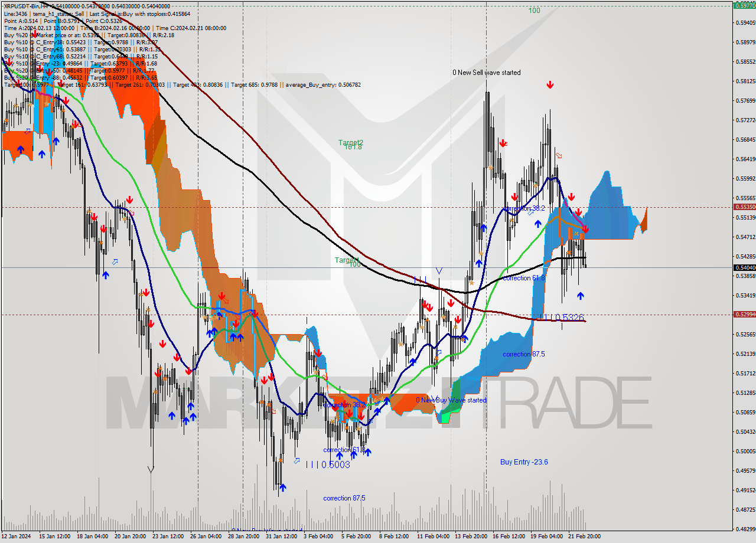This screenshot has height=543, width=756.
Task: Click the '19 Feb 04:00' time axis label
Action: (x=546, y=537)
